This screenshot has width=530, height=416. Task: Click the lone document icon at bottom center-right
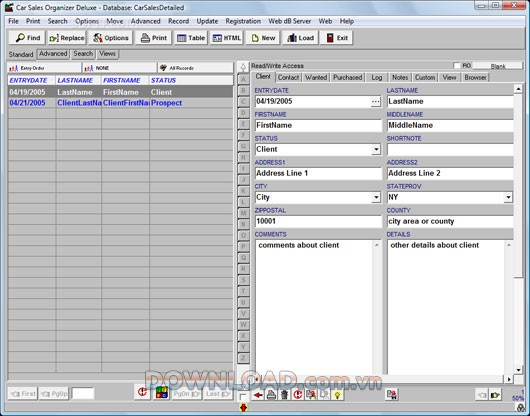(x=392, y=394)
